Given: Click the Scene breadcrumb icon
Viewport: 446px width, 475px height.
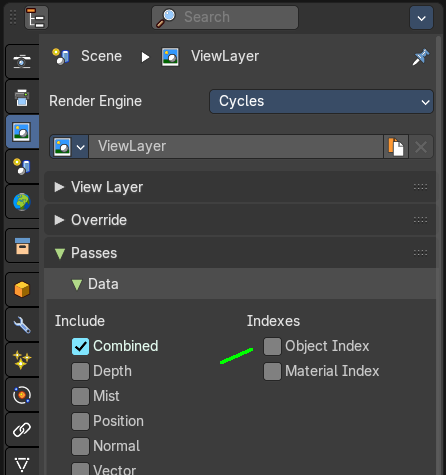Looking at the screenshot, I should [61, 57].
